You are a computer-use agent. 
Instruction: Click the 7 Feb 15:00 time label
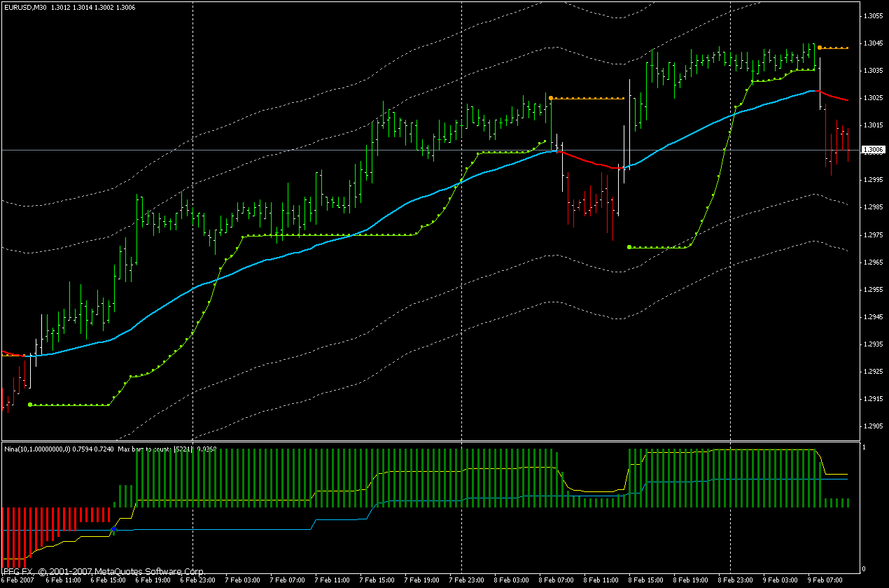point(377,580)
